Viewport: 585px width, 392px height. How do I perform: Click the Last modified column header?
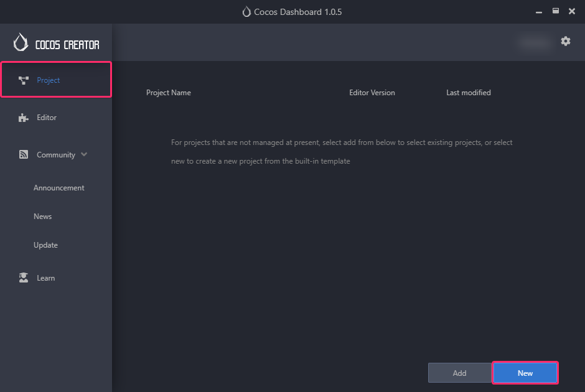pos(469,93)
